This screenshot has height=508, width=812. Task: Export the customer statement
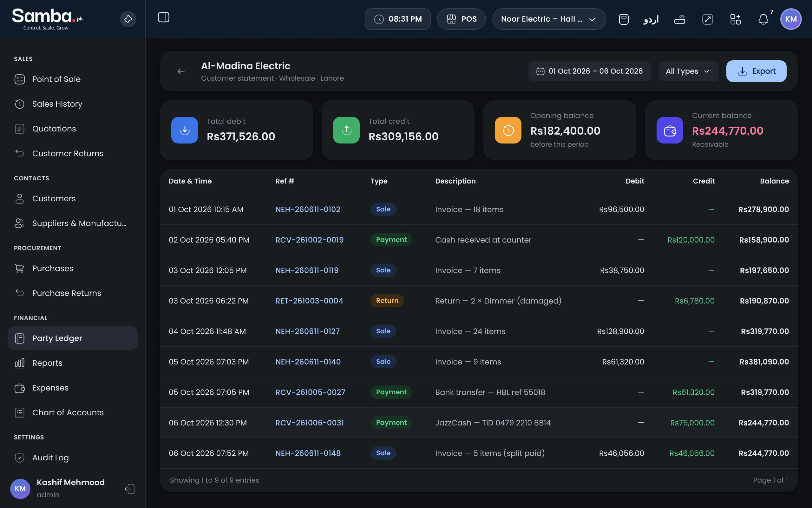(x=756, y=71)
